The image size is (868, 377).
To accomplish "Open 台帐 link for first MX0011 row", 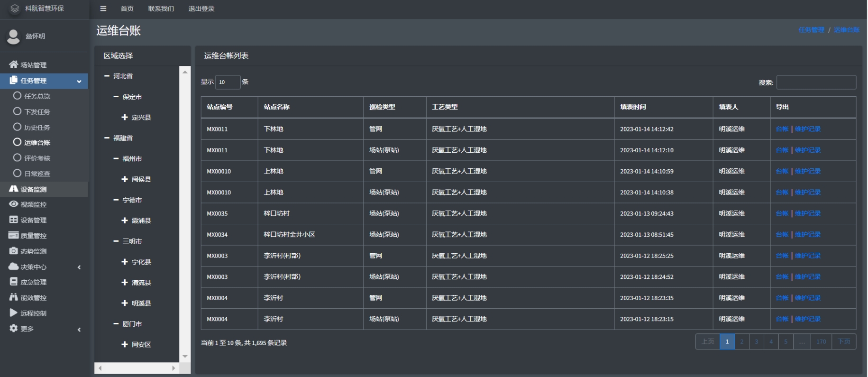I will 782,129.
